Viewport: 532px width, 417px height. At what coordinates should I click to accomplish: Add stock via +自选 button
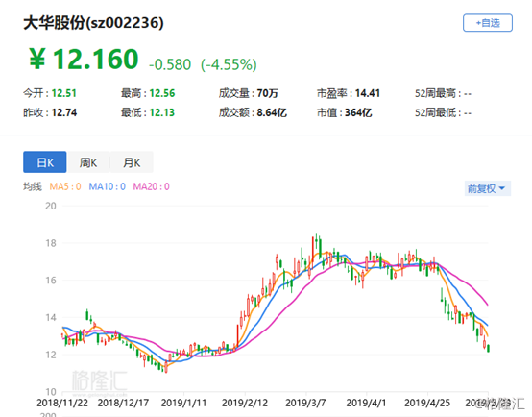pos(488,23)
